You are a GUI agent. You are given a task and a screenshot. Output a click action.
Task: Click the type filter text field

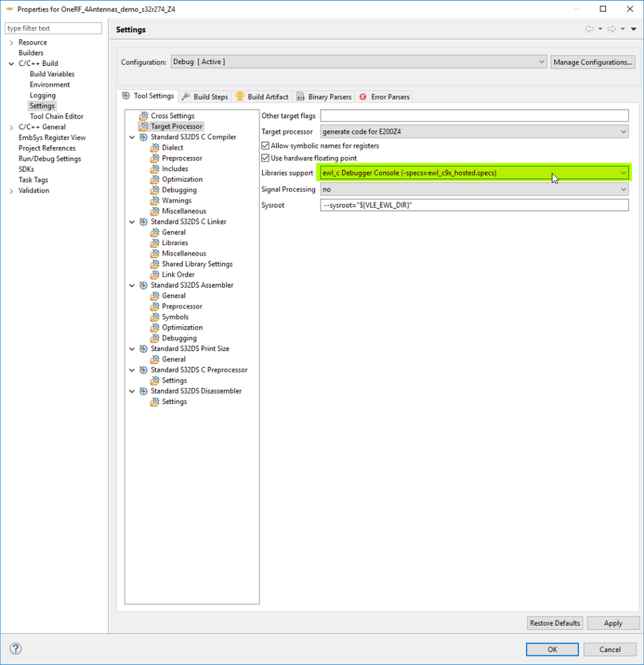tap(53, 29)
